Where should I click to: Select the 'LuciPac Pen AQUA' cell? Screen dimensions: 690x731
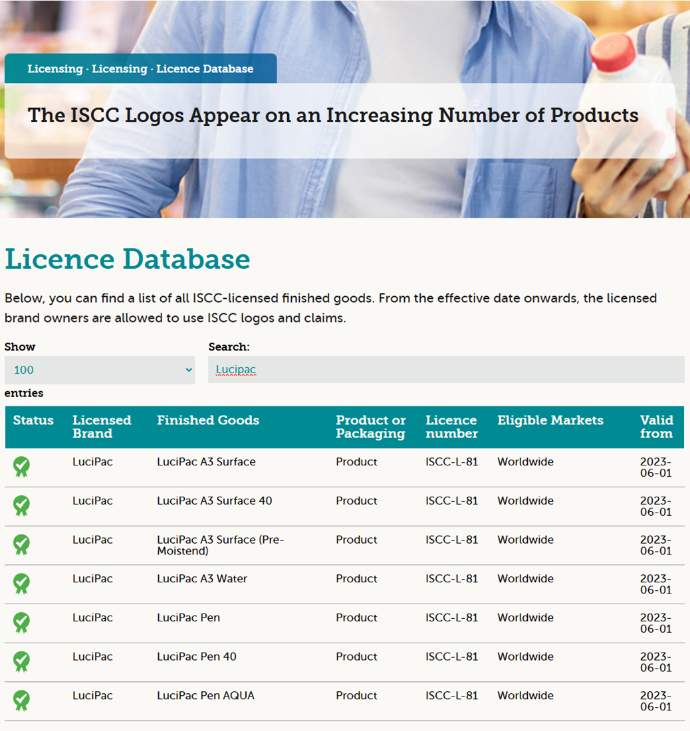coord(206,696)
